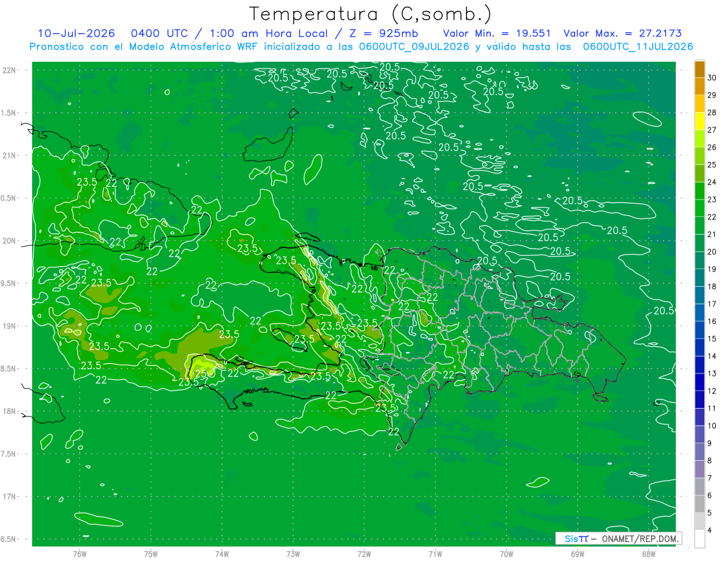Click the "25" contour label on Haiti's peninsula
728x562 pixels.
coord(201,373)
